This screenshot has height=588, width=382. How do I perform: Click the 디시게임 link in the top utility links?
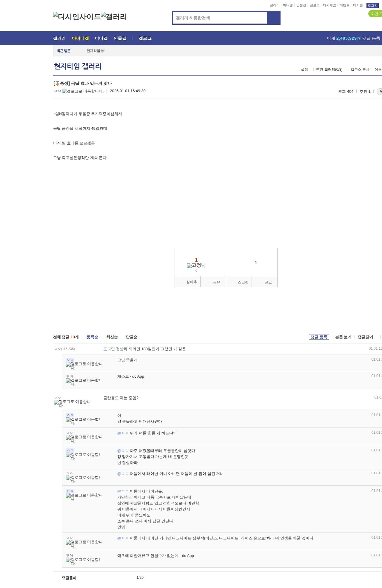[329, 5]
